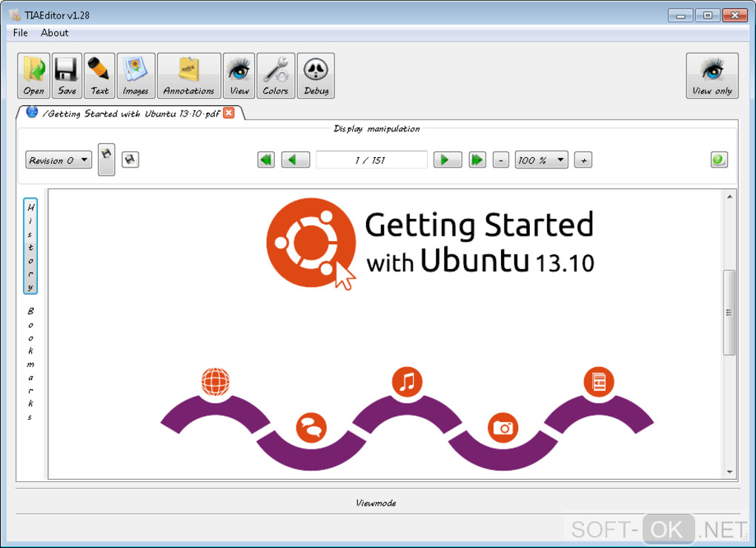756x548 pixels.
Task: Toggle the Bookmarks side panel
Action: coord(30,363)
